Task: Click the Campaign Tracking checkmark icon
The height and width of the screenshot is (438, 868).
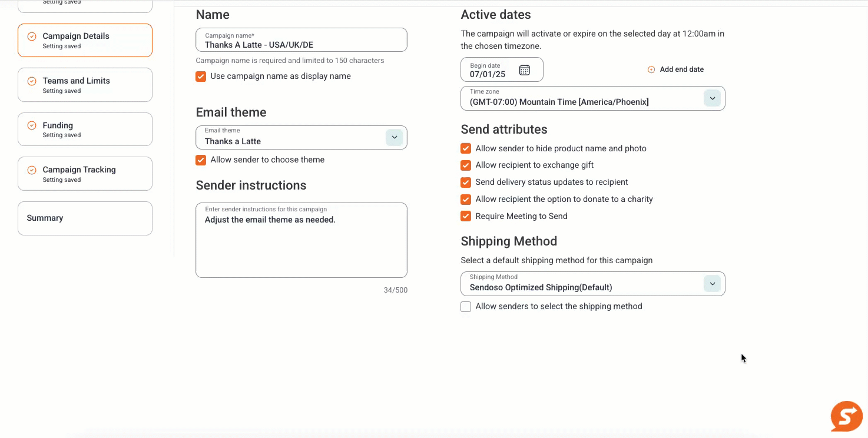Action: [x=32, y=170]
